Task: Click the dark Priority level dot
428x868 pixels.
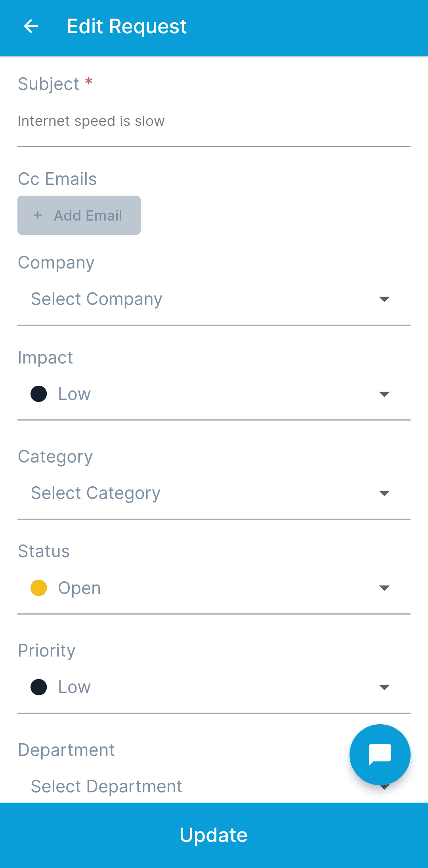Action: coord(39,687)
